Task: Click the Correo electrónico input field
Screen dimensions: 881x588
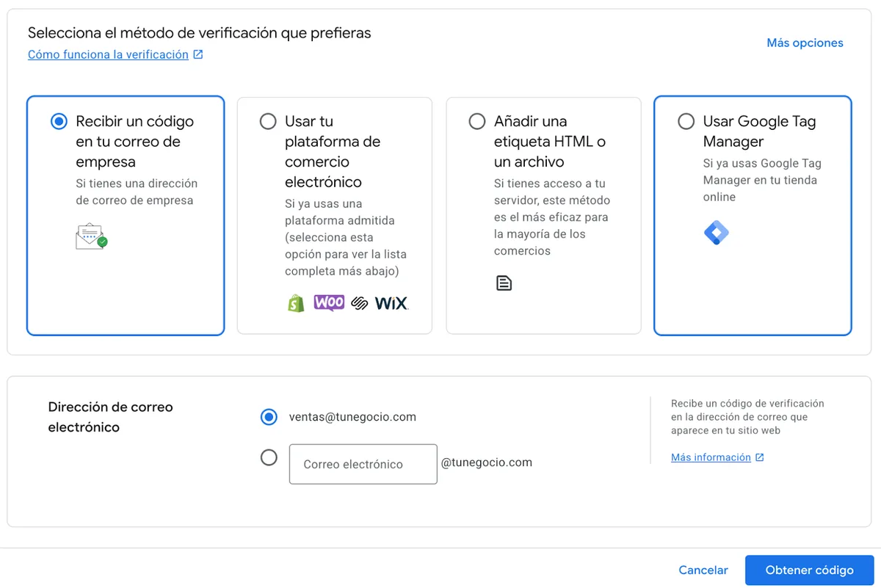Action: pyautogui.click(x=363, y=464)
